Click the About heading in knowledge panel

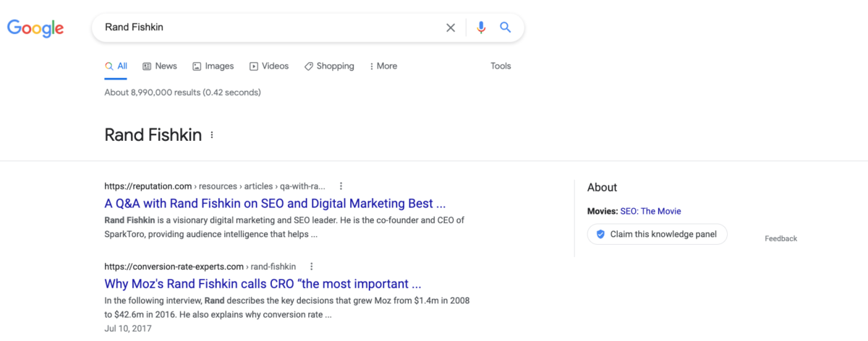point(602,187)
